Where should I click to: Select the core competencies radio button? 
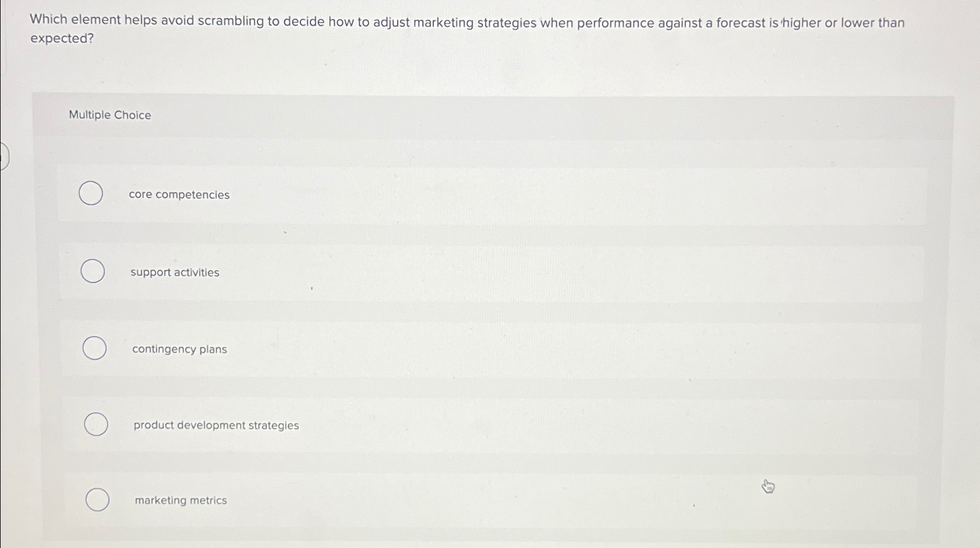91,193
